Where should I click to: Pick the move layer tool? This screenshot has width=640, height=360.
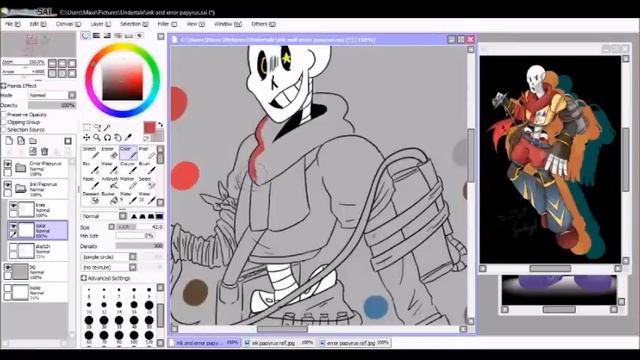87,138
